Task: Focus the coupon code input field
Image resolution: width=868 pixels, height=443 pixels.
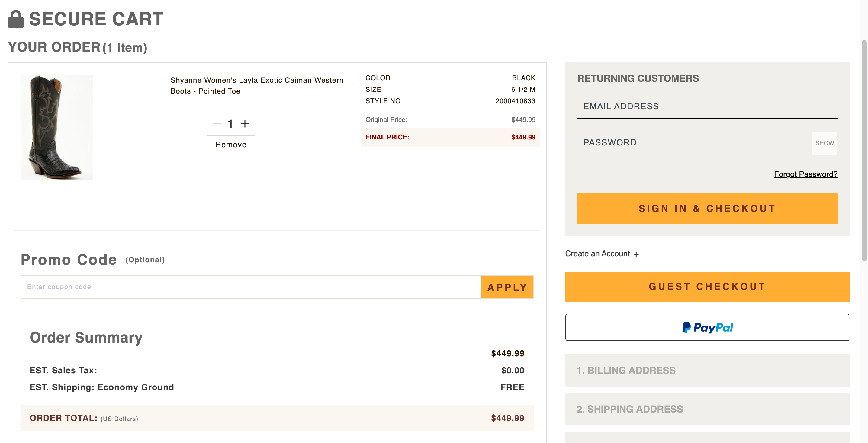Action: 251,287
